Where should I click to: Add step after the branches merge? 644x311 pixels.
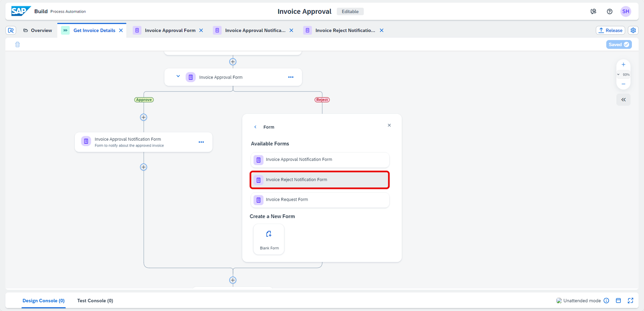pos(233,280)
